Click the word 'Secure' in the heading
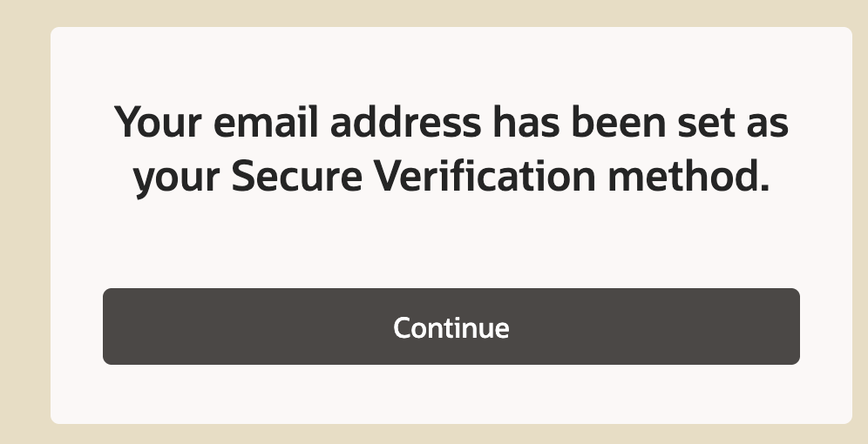This screenshot has width=868, height=444. (296, 177)
